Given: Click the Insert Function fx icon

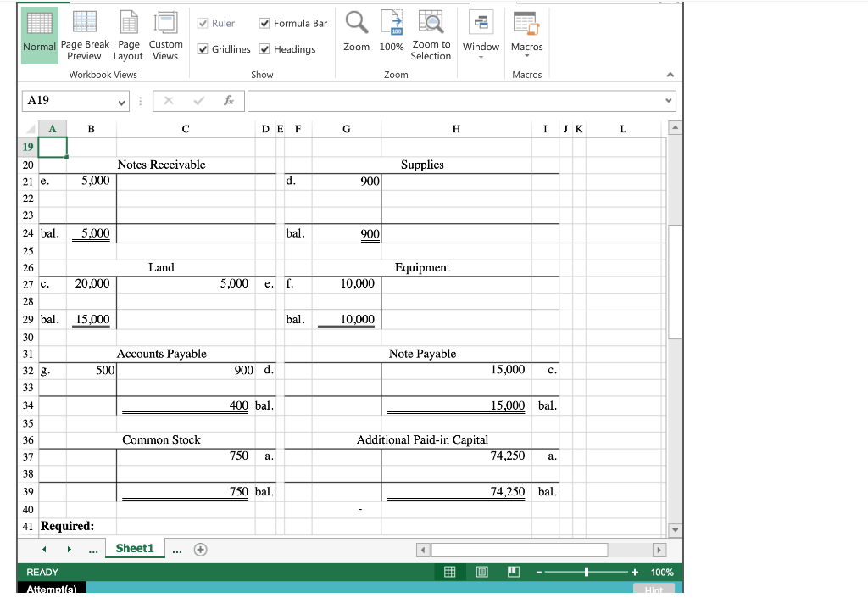Looking at the screenshot, I should (227, 100).
